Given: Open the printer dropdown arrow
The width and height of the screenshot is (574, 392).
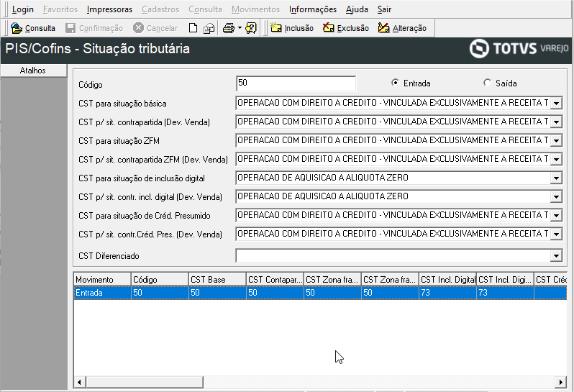Looking at the screenshot, I should (240, 28).
